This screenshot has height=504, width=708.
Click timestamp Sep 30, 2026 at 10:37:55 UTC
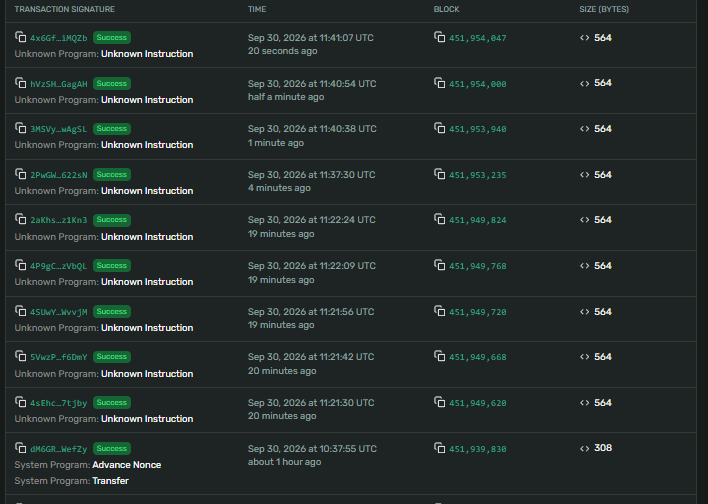[x=312, y=449]
